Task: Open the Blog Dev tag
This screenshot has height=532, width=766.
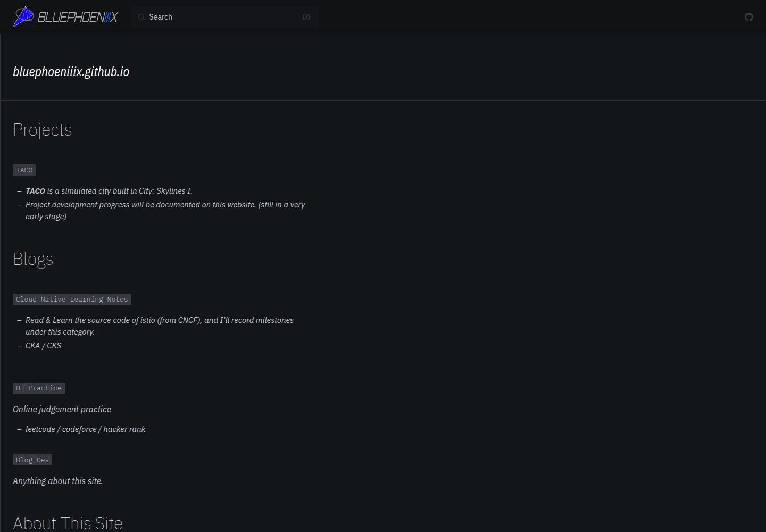Action: [32, 460]
